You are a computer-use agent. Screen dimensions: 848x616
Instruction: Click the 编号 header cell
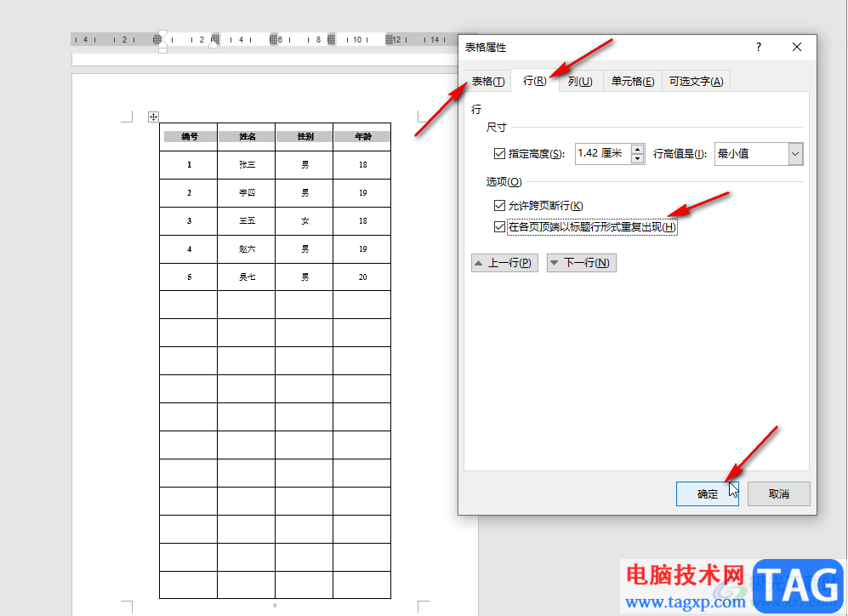[x=189, y=137]
